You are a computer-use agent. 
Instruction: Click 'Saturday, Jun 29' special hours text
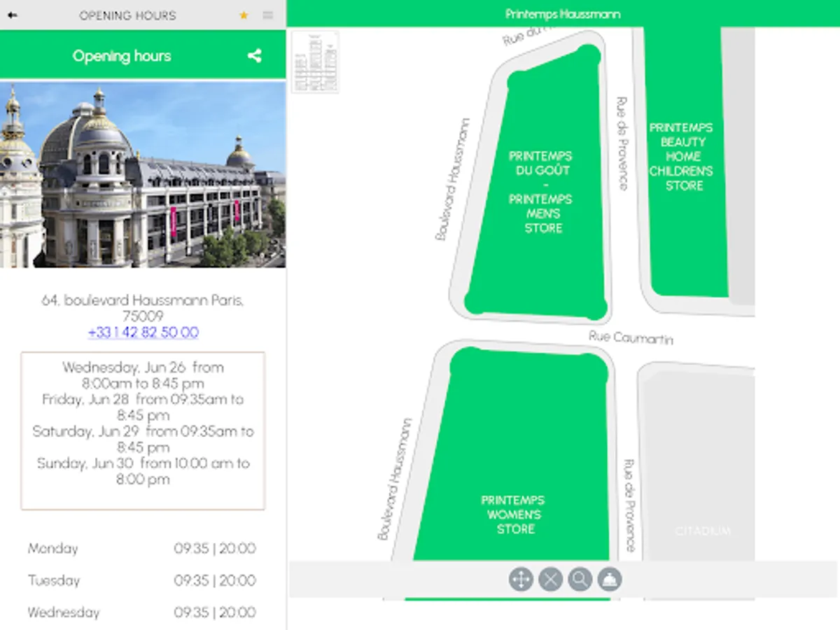[x=143, y=440]
